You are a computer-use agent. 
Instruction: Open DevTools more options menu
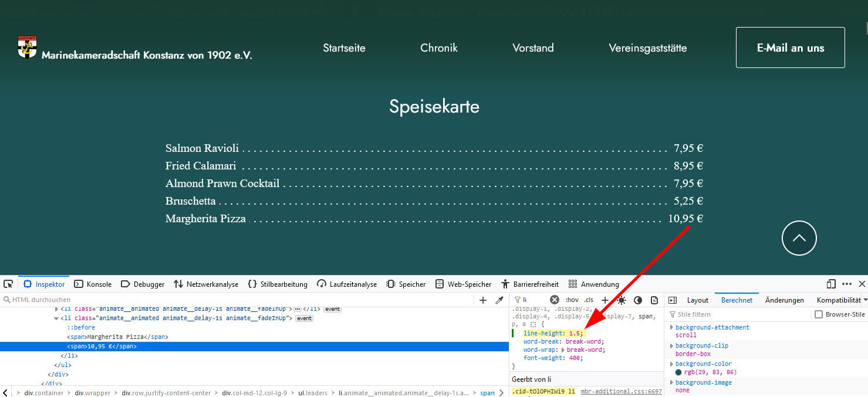847,284
